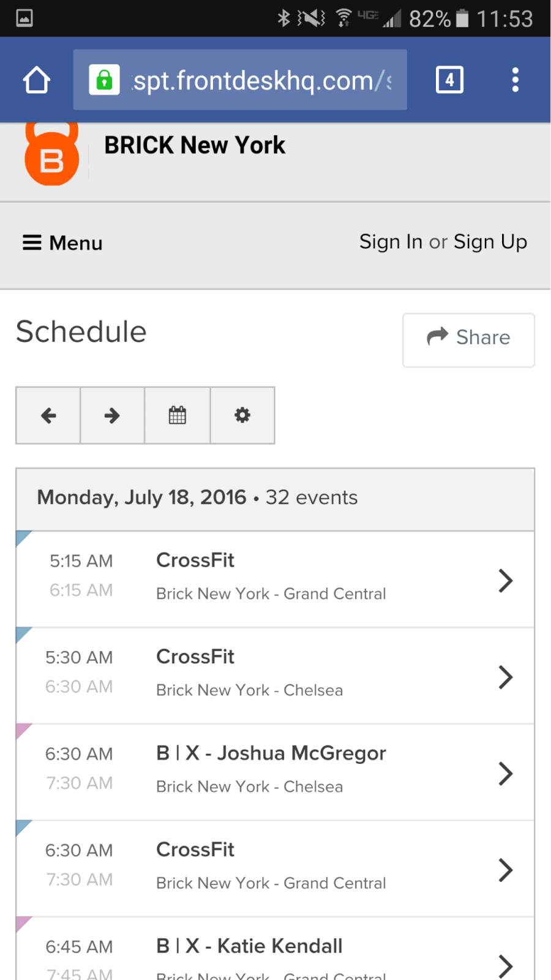This screenshot has width=551, height=980.
Task: Click the Sign Up link
Action: (490, 242)
